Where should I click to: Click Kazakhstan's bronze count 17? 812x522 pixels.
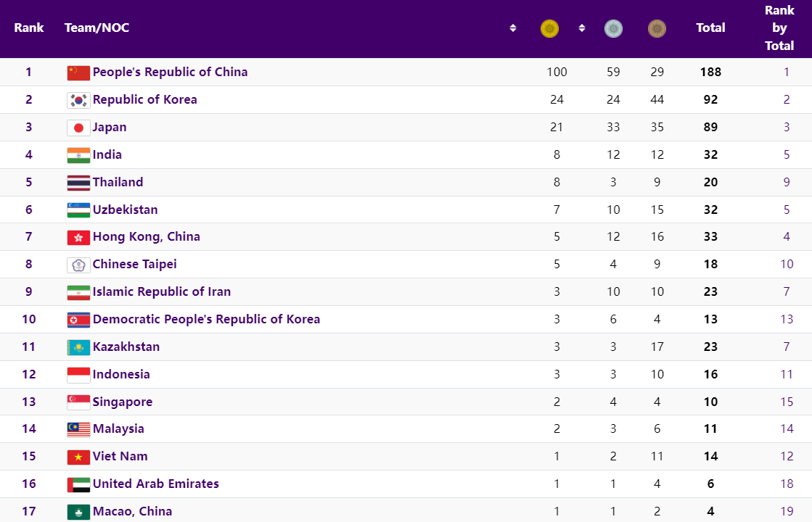coord(657,347)
